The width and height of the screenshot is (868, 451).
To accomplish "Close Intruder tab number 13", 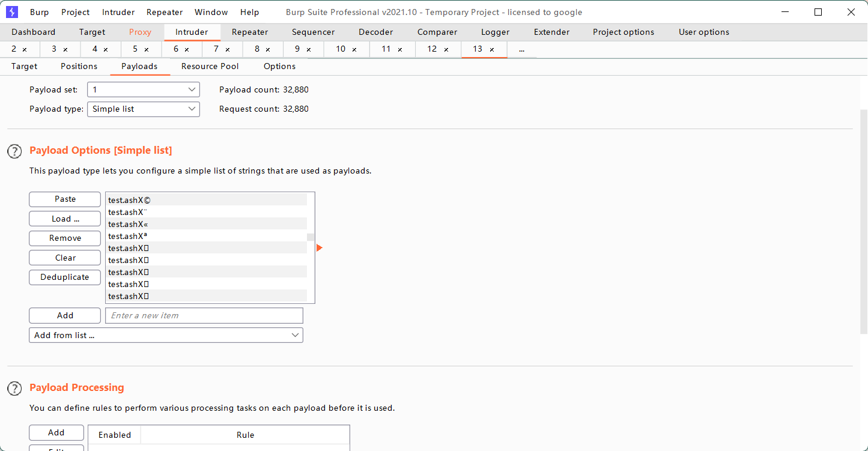I will tap(492, 49).
